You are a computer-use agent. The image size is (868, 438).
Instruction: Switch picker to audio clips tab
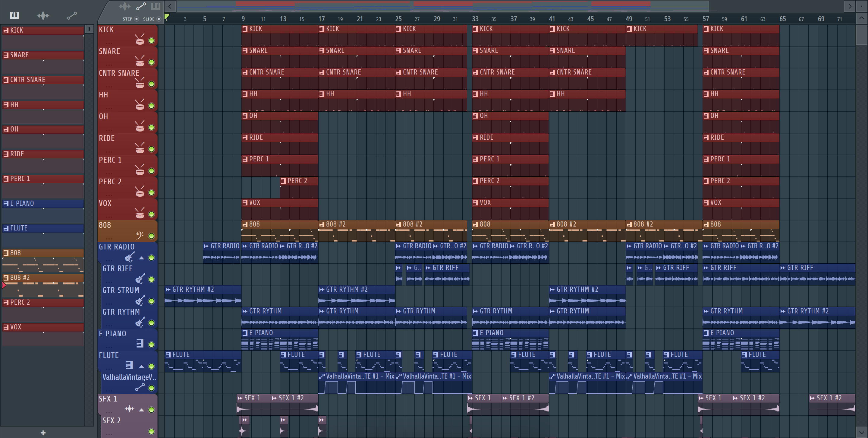[x=43, y=15]
